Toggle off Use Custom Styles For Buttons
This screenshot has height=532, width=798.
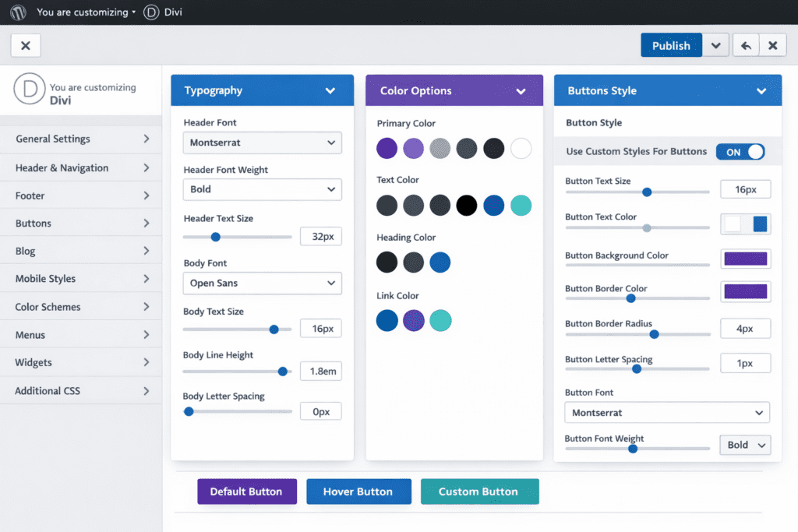coord(740,152)
